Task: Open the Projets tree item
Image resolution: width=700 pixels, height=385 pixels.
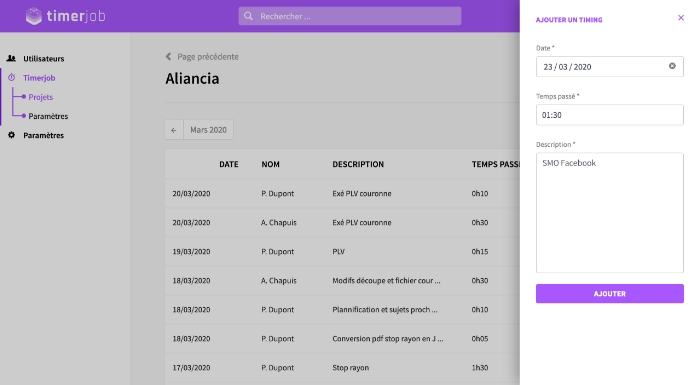Action: [x=41, y=97]
